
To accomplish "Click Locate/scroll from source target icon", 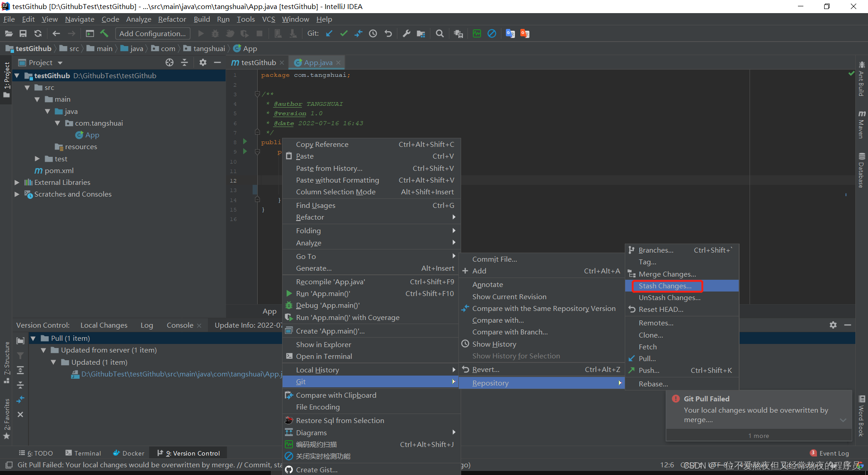I will pos(170,62).
